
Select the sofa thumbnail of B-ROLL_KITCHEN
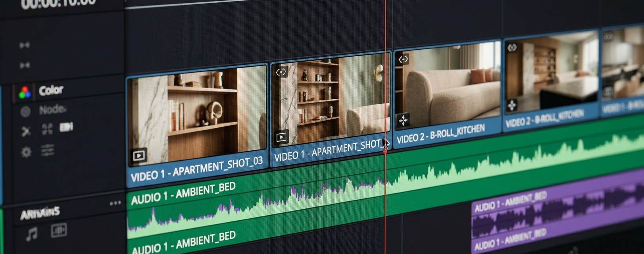pos(448,85)
